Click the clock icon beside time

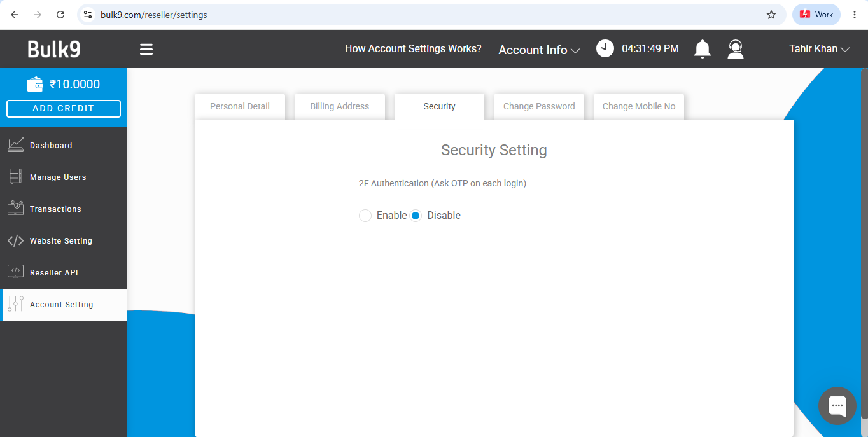click(x=605, y=48)
